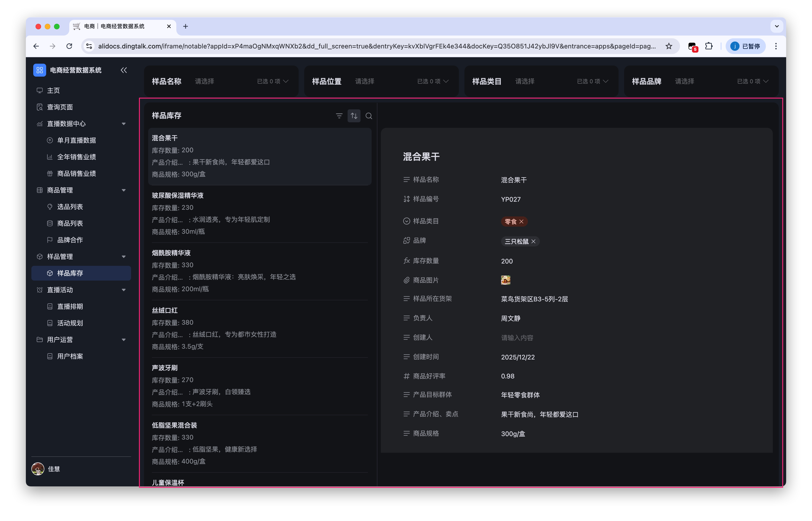Remove the 零食 category tag
812x521 pixels.
point(521,222)
